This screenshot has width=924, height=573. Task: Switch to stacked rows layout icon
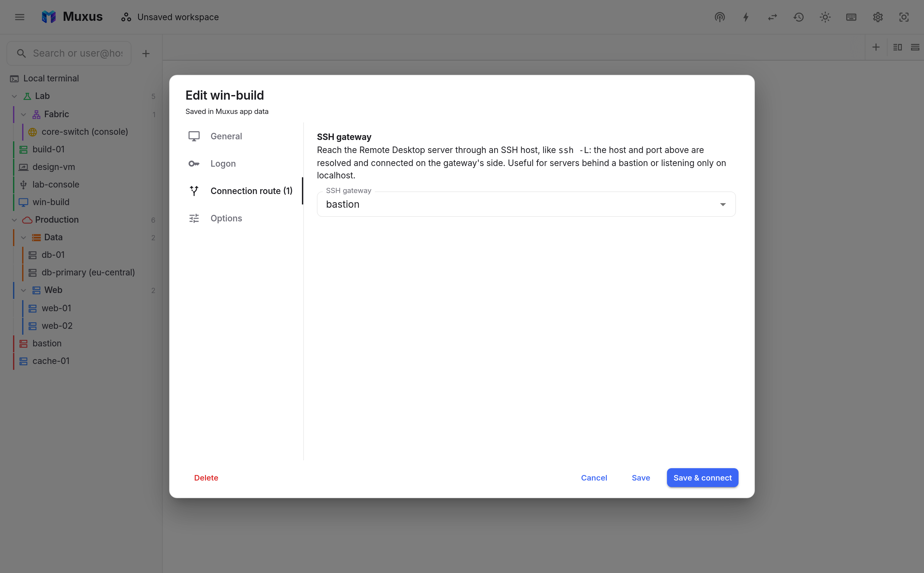915,47
